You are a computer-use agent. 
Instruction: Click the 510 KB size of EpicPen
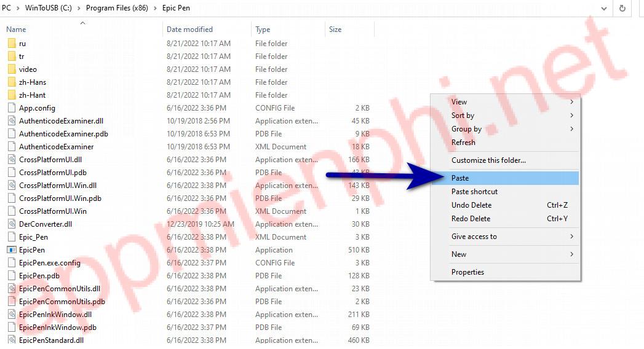(x=359, y=249)
